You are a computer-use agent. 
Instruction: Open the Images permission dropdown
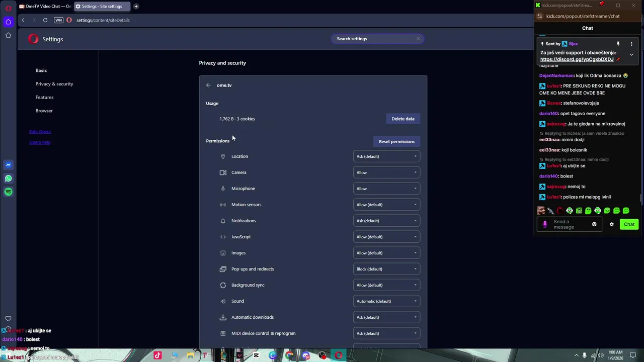coord(386,253)
